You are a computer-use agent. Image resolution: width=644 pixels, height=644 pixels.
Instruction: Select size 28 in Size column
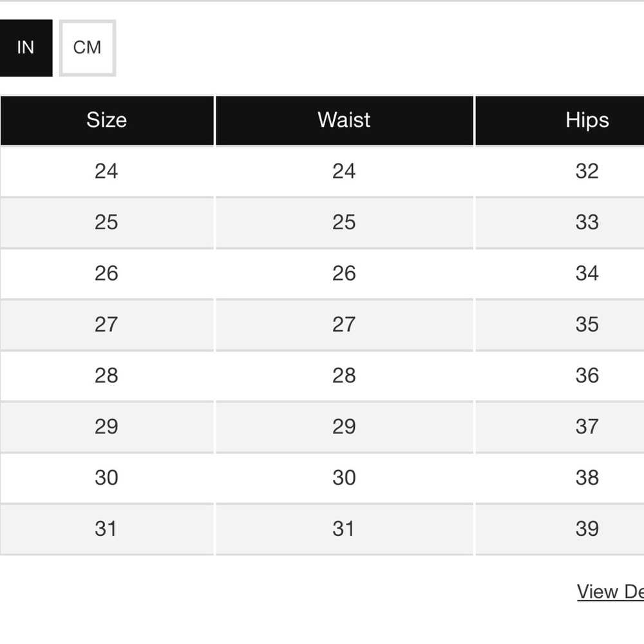click(x=107, y=375)
